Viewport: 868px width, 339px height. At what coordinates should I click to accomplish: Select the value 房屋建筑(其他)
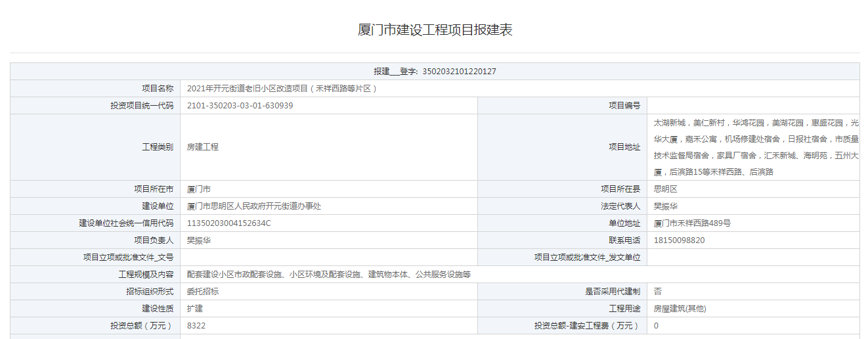(x=680, y=308)
